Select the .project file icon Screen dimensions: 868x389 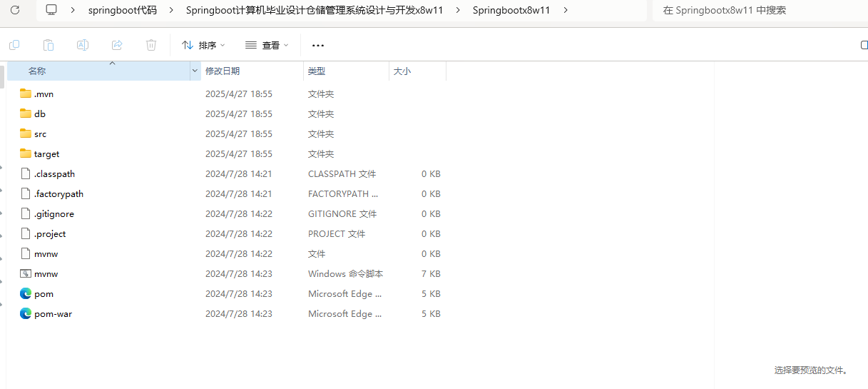[26, 233]
